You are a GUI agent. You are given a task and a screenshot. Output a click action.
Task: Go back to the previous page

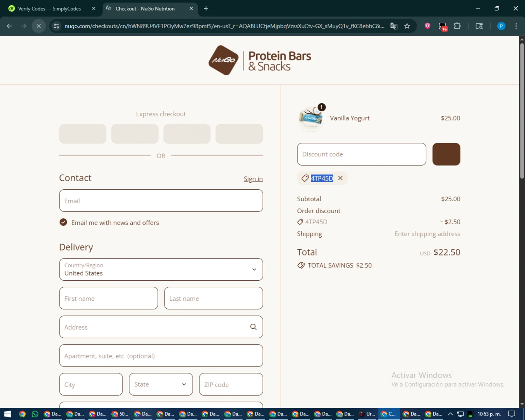(9, 26)
